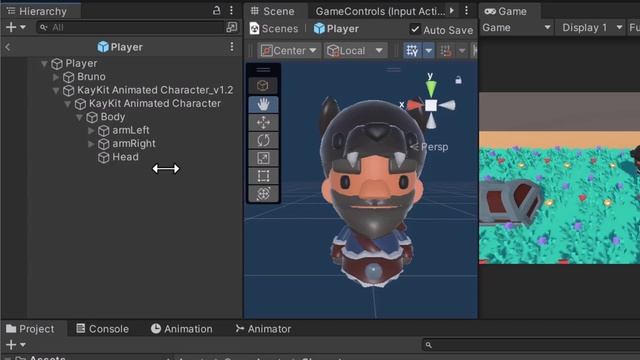Select the Scale tool
Viewport: 640px width, 360px height.
pyautogui.click(x=263, y=158)
